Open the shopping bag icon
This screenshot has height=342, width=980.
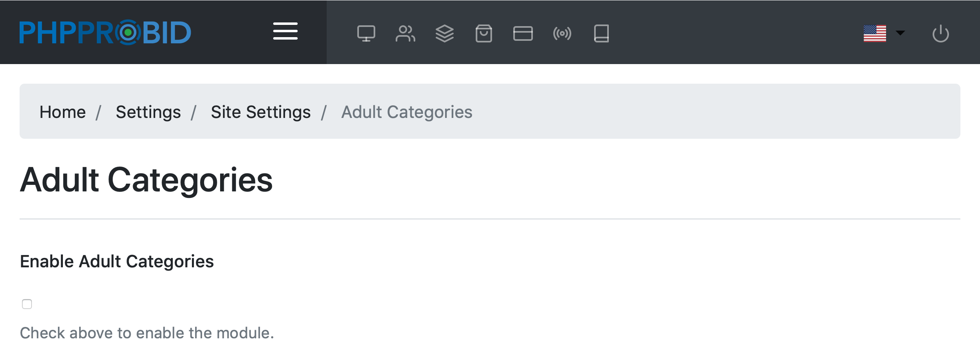pyautogui.click(x=483, y=33)
